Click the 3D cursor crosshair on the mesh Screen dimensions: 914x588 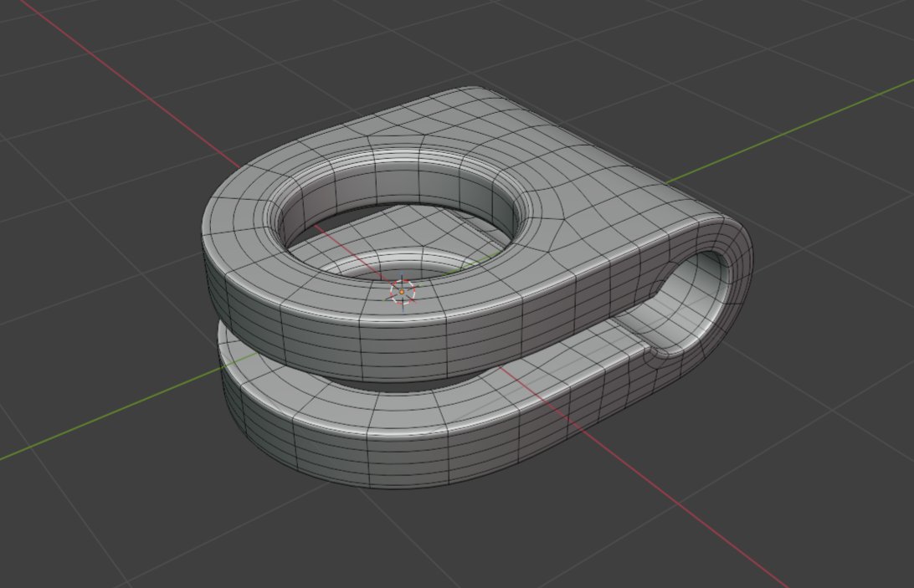[403, 292]
